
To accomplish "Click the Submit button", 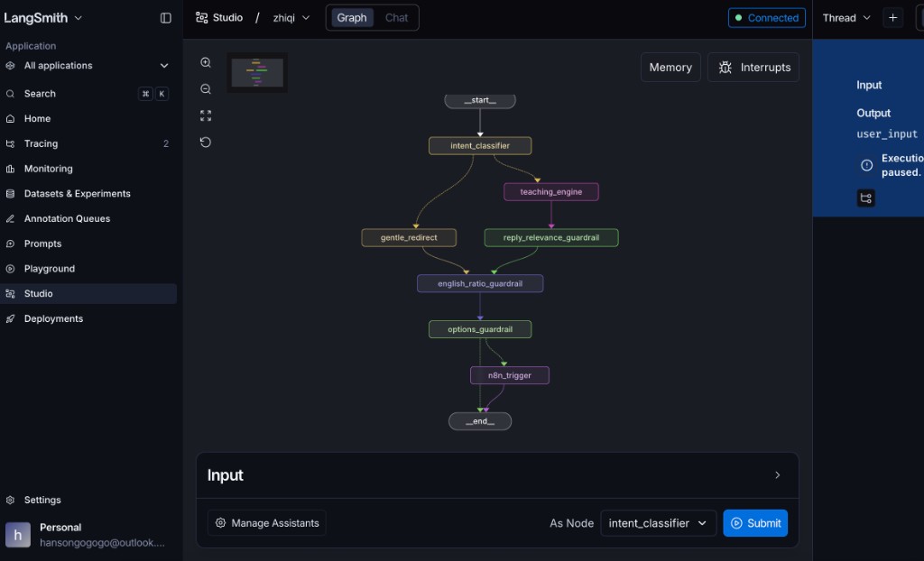I will (755, 523).
